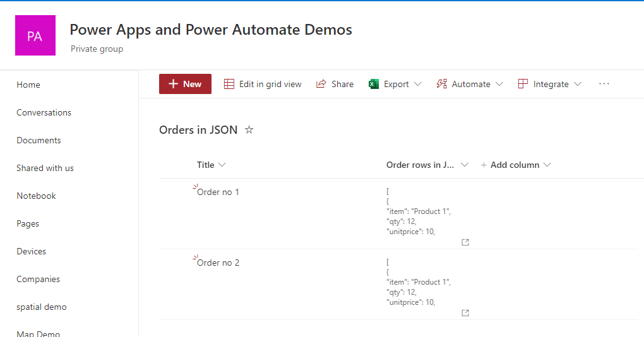The image size is (644, 337).
Task: Open the Order no 2 item
Action: point(218,263)
